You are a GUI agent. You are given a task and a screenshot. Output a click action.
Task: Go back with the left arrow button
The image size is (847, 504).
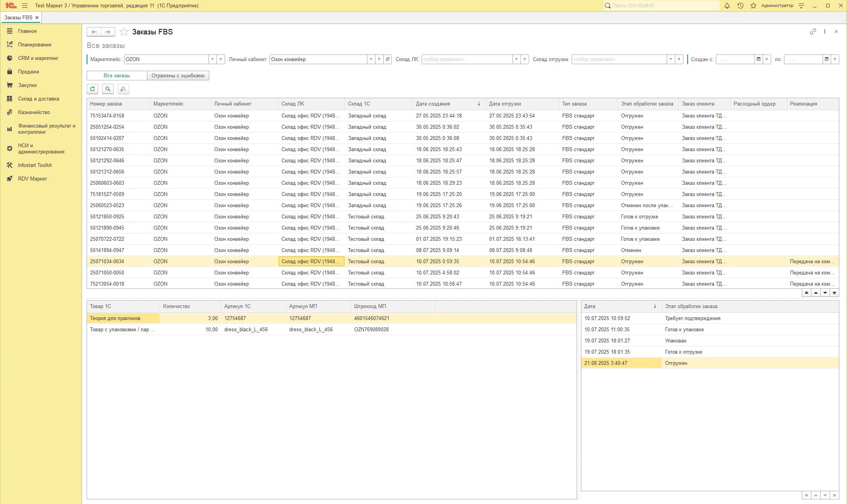click(94, 32)
